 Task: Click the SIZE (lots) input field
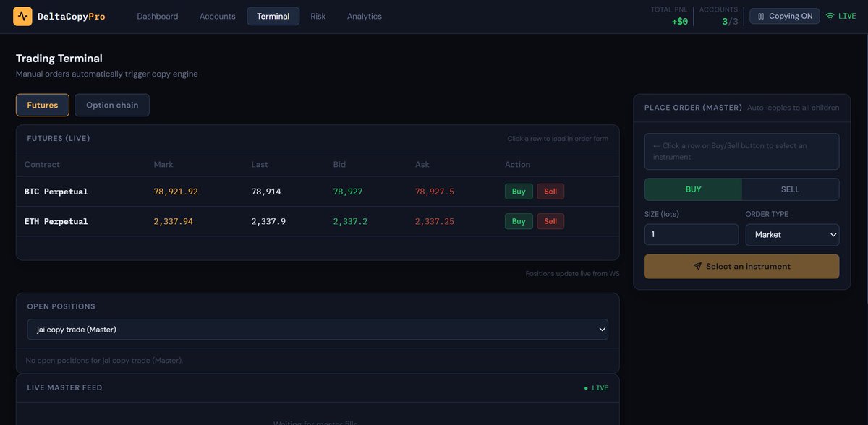click(x=692, y=234)
